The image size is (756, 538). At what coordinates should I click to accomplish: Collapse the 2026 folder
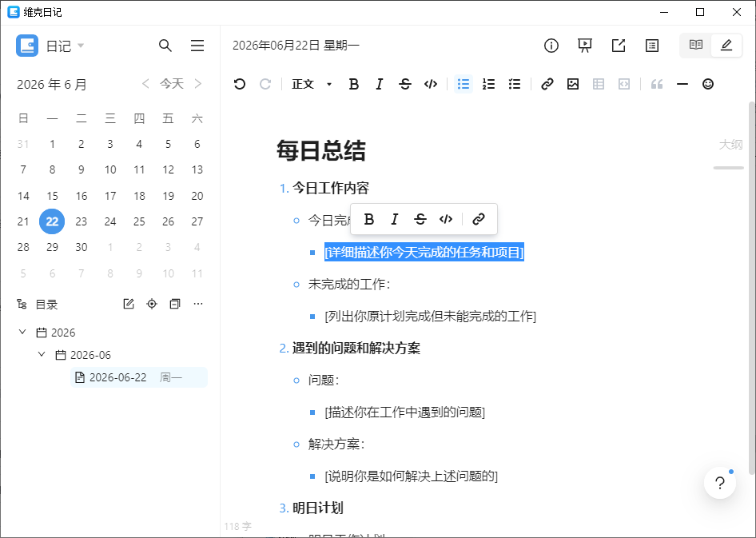point(22,332)
